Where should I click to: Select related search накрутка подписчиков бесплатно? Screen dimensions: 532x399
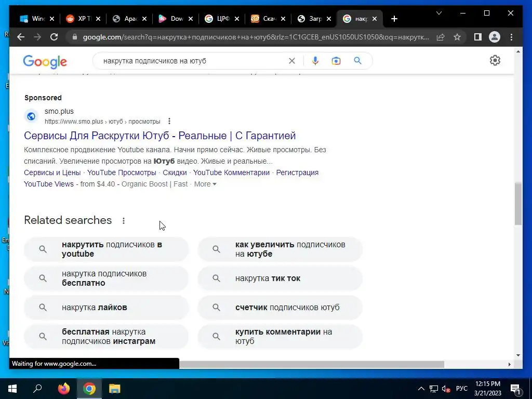[106, 278]
